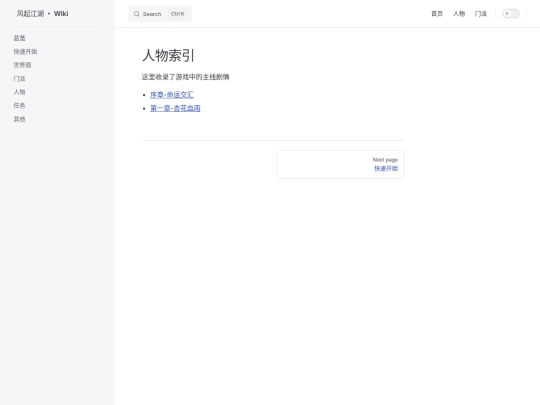Click the search magnifier icon
The height and width of the screenshot is (405, 540).
[136, 14]
